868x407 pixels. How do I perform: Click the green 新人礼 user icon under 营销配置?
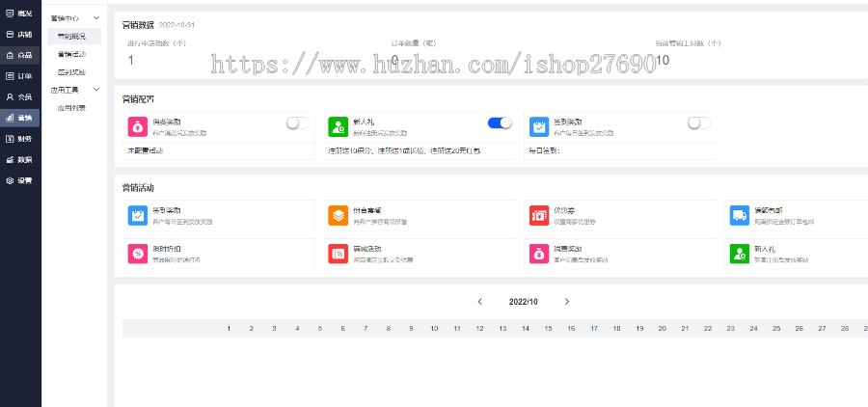(x=338, y=126)
